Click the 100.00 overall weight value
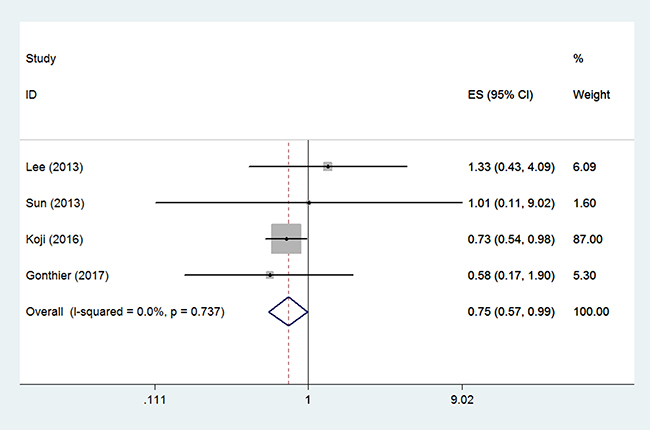The height and width of the screenshot is (430, 650). (591, 312)
